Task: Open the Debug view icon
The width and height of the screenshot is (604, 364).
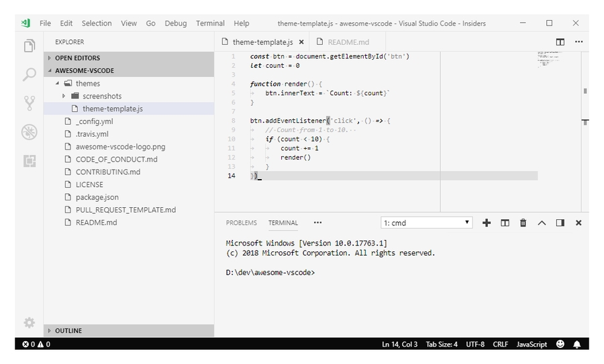Action: 29,132
